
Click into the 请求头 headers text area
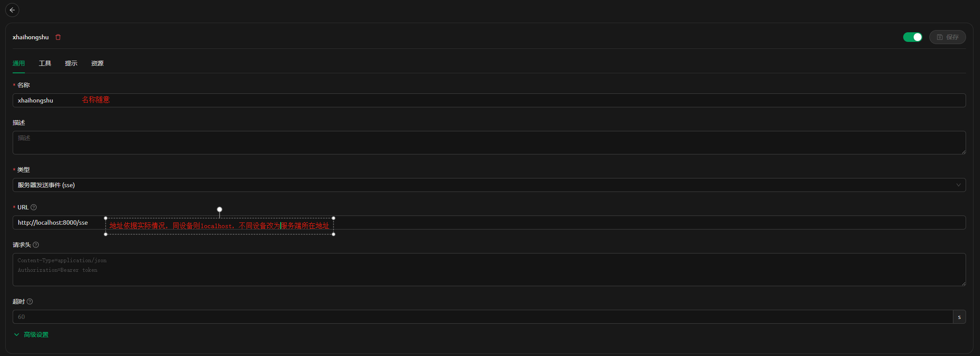(x=480, y=270)
